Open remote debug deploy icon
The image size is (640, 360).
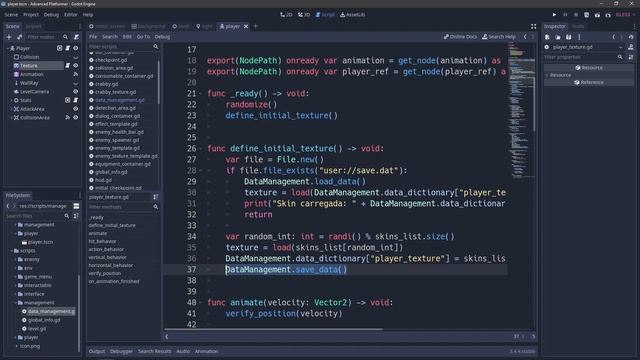587,15
